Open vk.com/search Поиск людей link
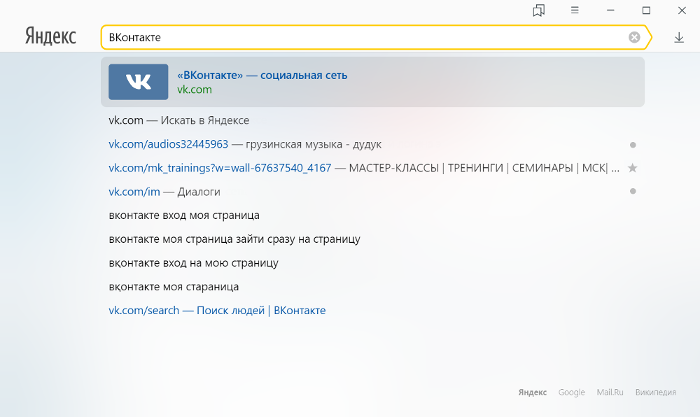Image resolution: width=700 pixels, height=417 pixels. [217, 310]
